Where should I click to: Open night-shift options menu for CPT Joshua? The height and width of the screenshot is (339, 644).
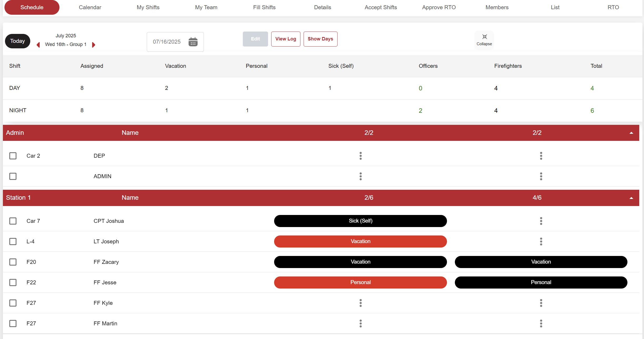tap(541, 221)
